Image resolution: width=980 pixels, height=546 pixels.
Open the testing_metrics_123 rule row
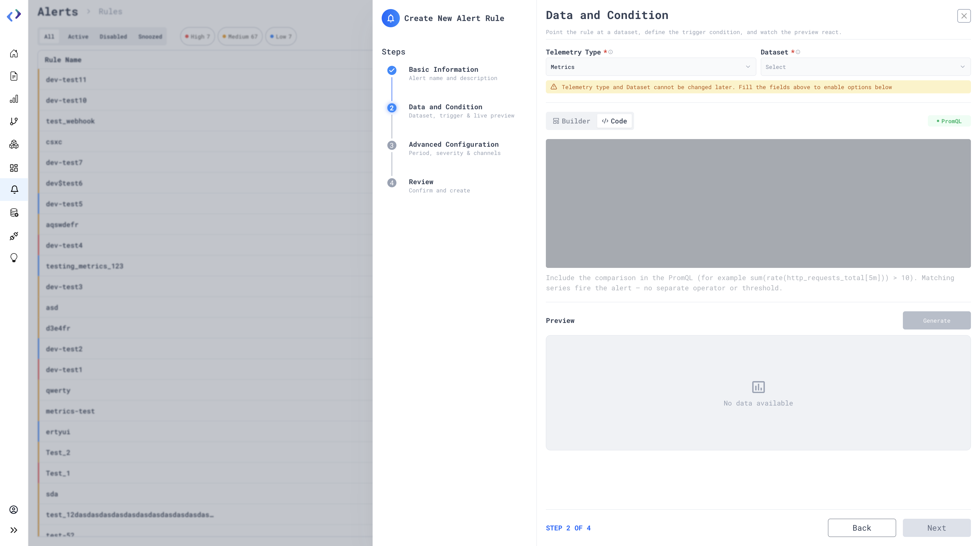click(205, 266)
